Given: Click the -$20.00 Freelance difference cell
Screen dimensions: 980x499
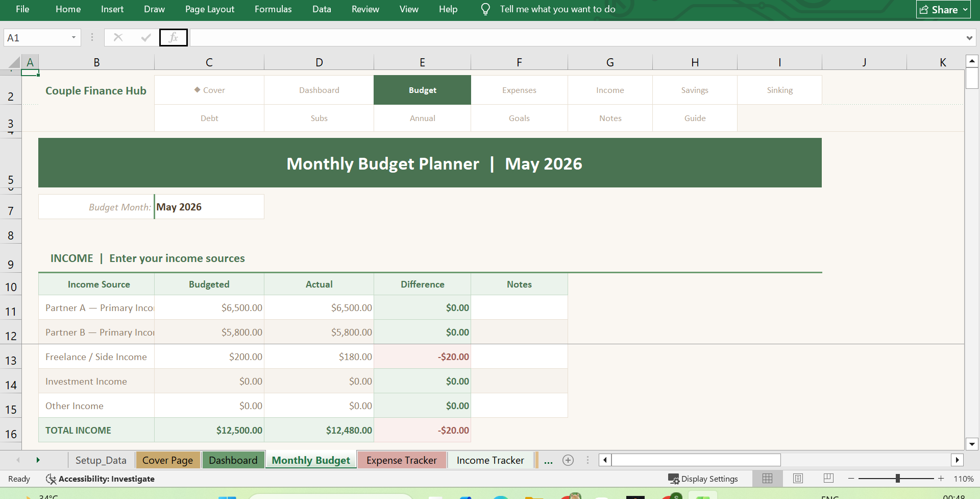Looking at the screenshot, I should 422,357.
